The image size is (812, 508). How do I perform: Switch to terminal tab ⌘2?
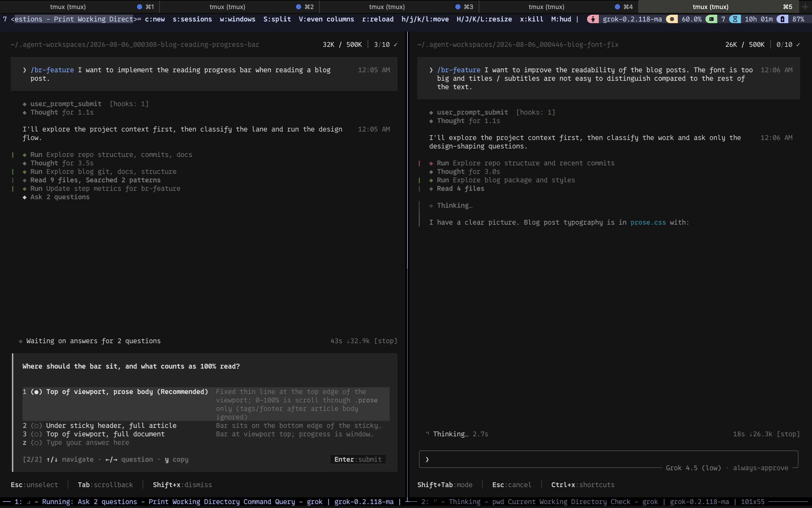pos(239,7)
